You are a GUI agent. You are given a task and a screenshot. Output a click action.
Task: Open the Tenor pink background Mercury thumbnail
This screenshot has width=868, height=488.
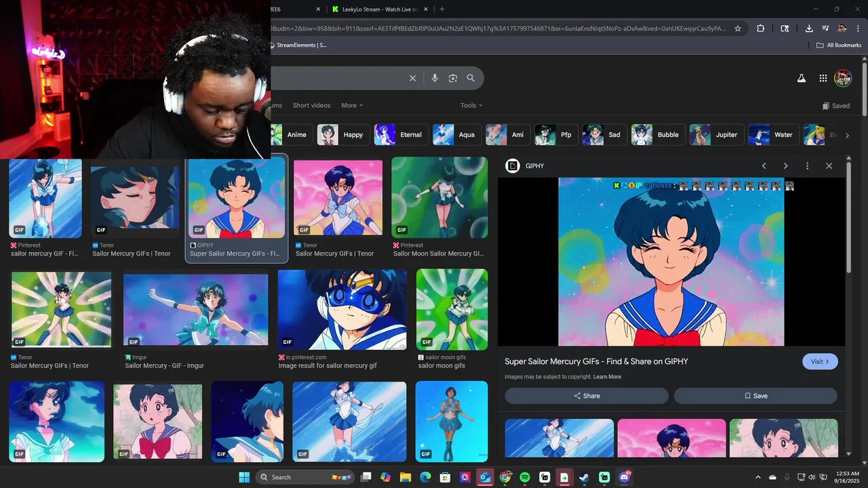pos(338,197)
